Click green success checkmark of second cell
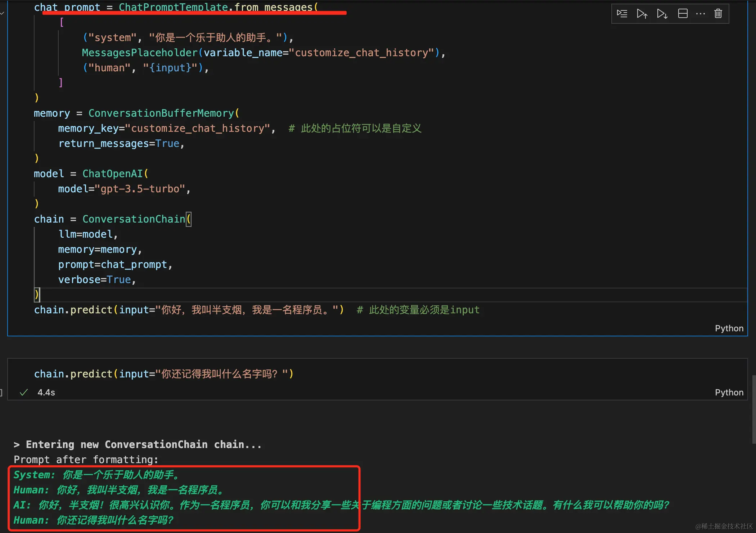Screen dimensions: 756x533 coord(24,393)
